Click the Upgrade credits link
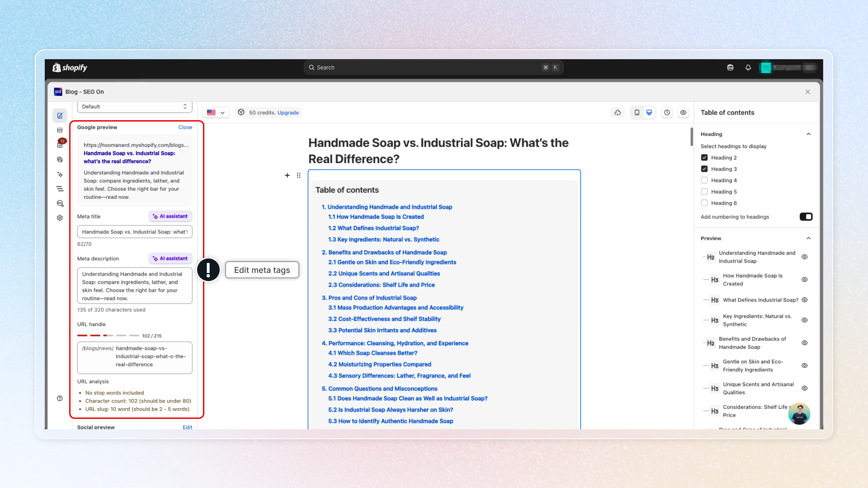Viewport: 868px width, 488px height. pyautogui.click(x=288, y=113)
